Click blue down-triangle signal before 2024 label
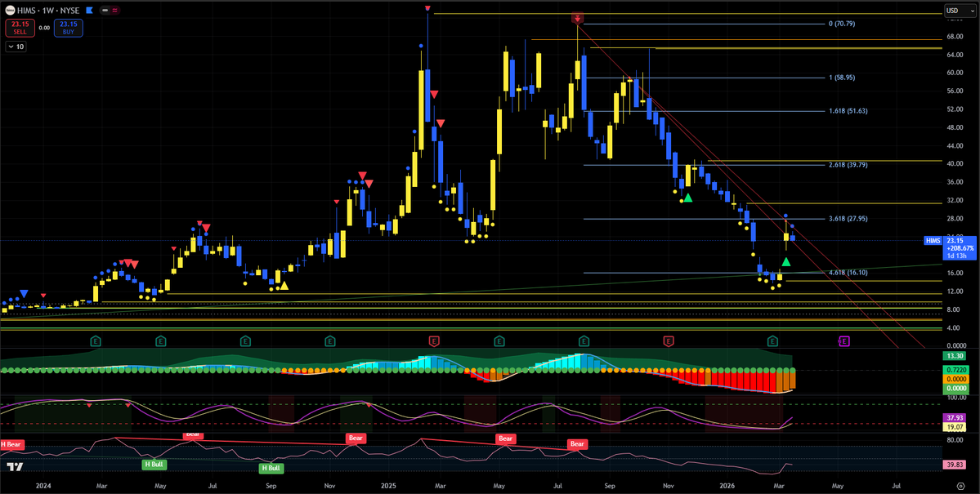 [23, 293]
